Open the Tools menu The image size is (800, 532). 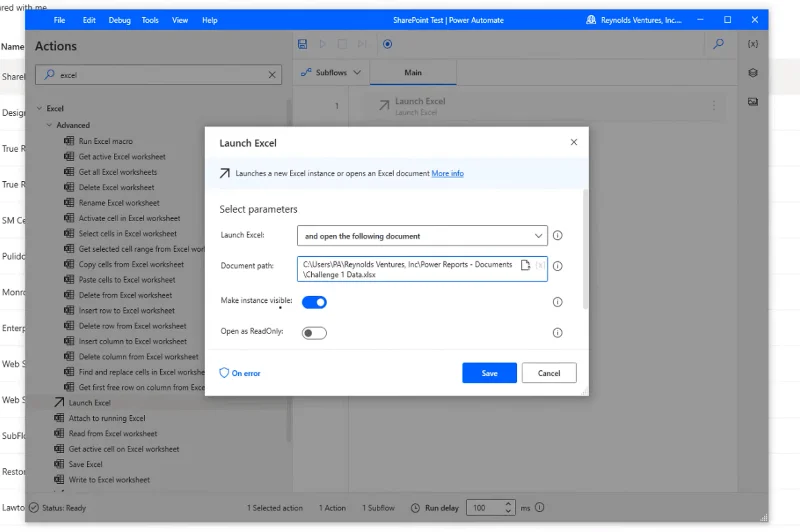(150, 20)
